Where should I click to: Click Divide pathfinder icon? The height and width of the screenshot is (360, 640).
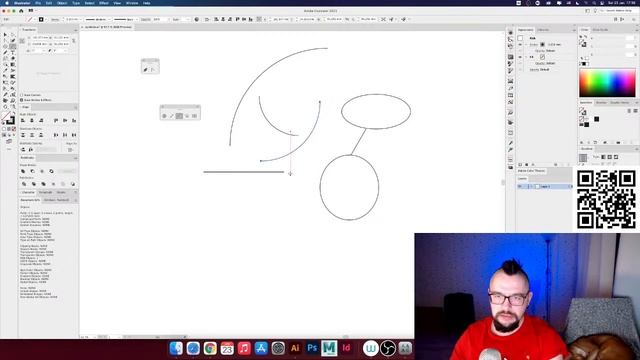[24, 184]
